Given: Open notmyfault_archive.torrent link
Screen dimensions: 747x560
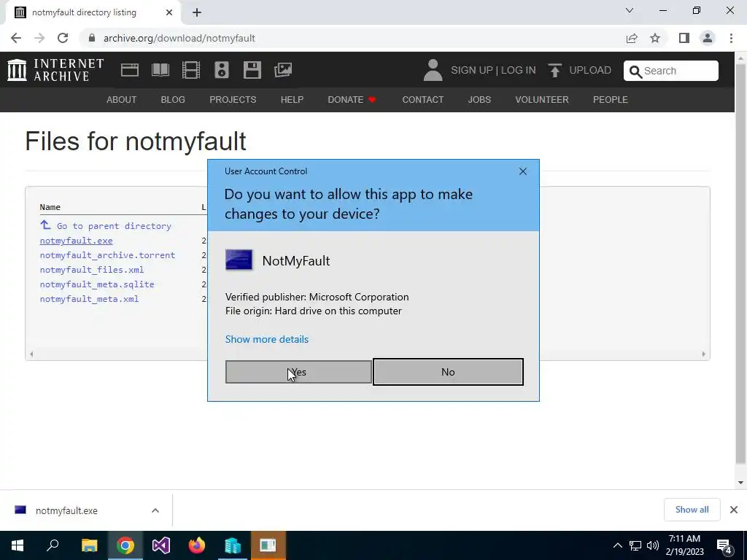Looking at the screenshot, I should tap(107, 255).
